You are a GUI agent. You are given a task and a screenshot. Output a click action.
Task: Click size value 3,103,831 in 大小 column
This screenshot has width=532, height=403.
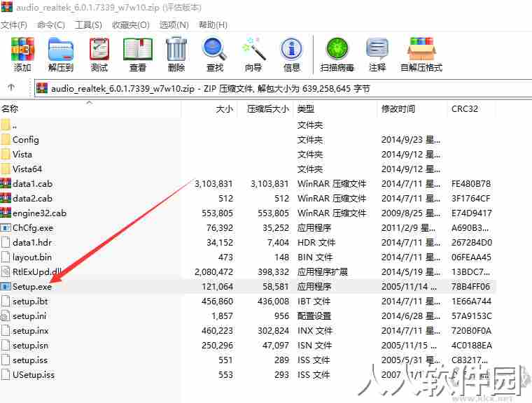tap(213, 184)
